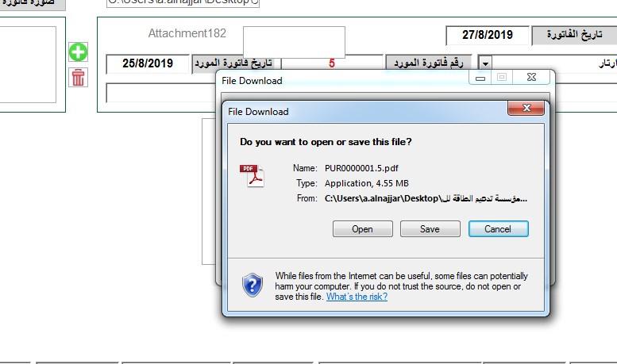Screen dimensions: 617x364
Task: Close the back File Download window
Action: 530,78
